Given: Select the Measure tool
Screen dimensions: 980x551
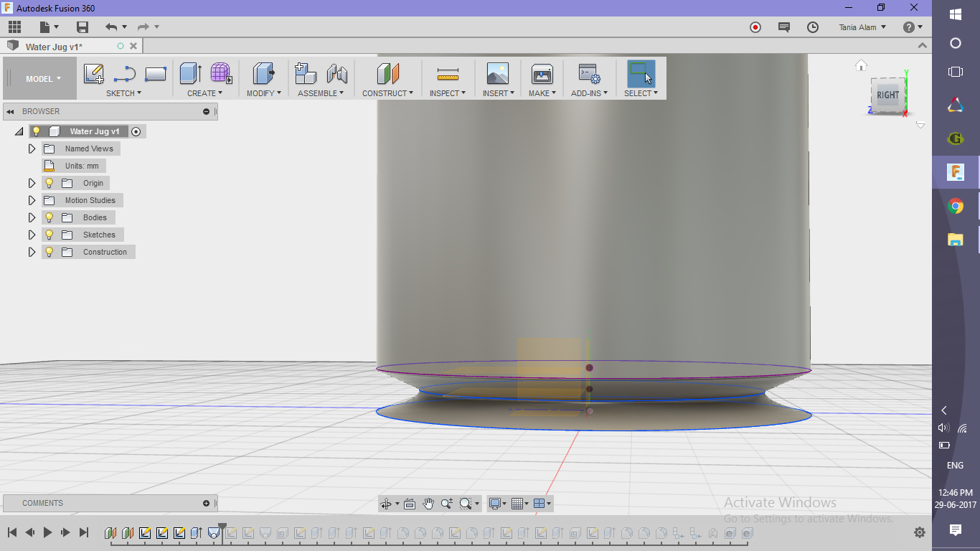Looking at the screenshot, I should [x=448, y=74].
